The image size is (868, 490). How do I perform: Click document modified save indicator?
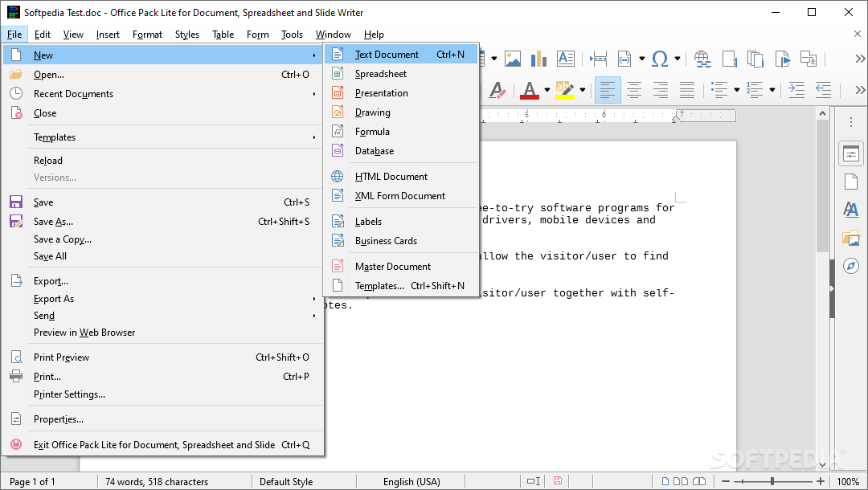point(558,481)
